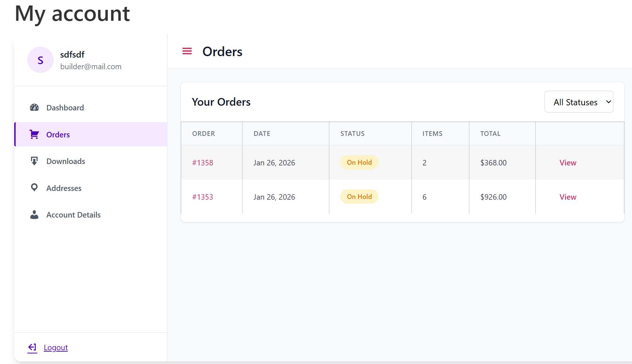Open the All Statuses dropdown
Viewport: 632px width, 364px height.
[x=578, y=102]
